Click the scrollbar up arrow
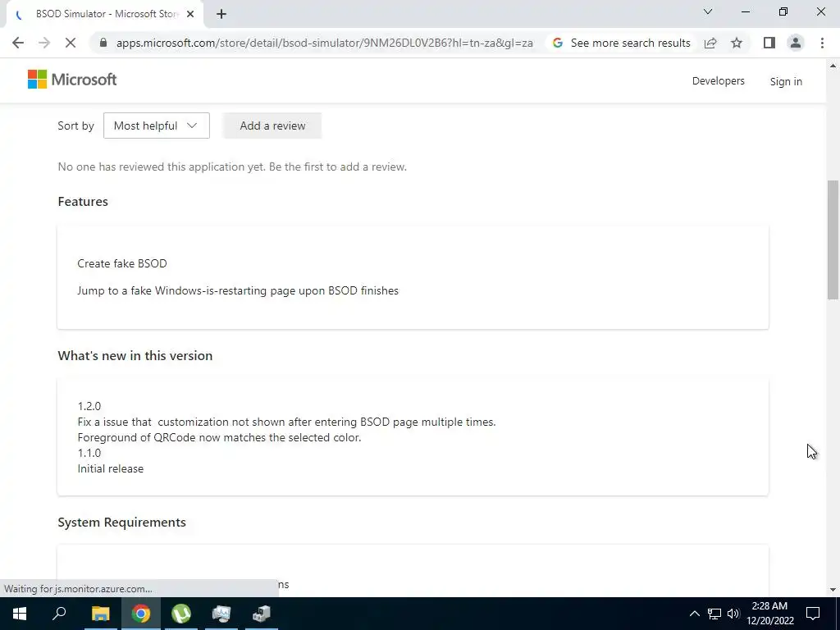This screenshot has height=630, width=840. [x=833, y=66]
